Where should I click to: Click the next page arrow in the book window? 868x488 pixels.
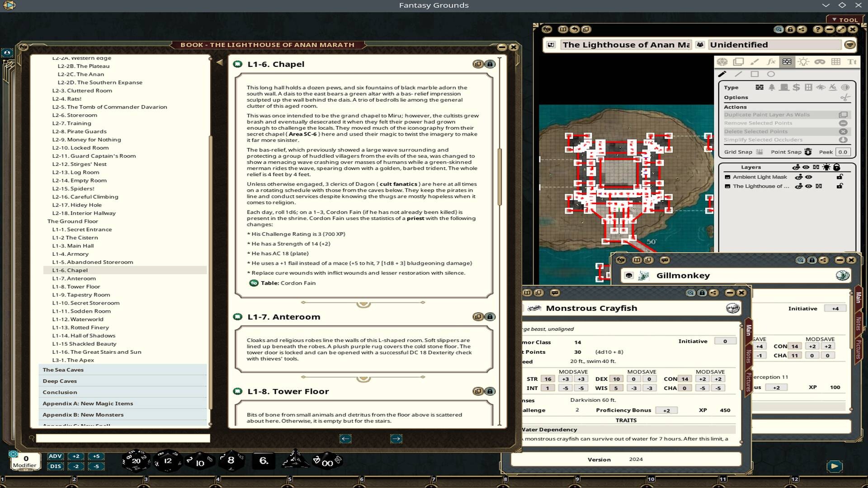(397, 438)
